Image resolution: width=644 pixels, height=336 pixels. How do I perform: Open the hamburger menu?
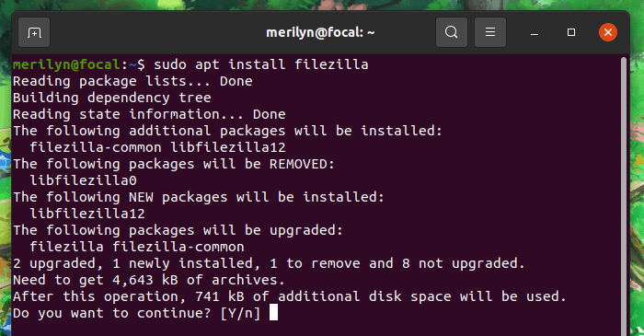pyautogui.click(x=490, y=32)
